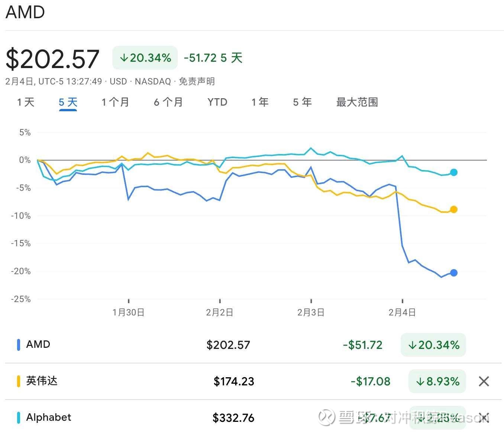The height and width of the screenshot is (433, 504).
Task: Show the 最大范围 chart view
Action: point(357,102)
